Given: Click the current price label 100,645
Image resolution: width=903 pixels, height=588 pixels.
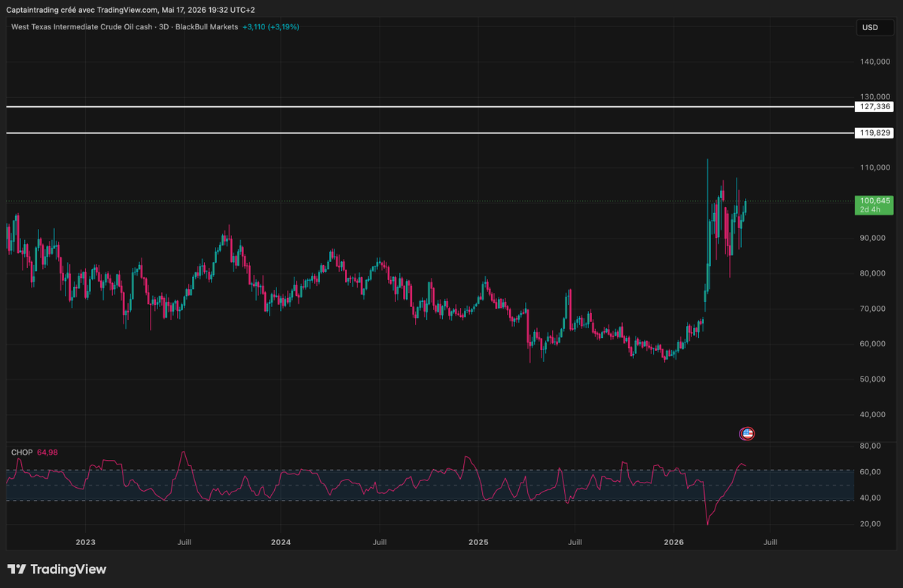Looking at the screenshot, I should click(874, 205).
